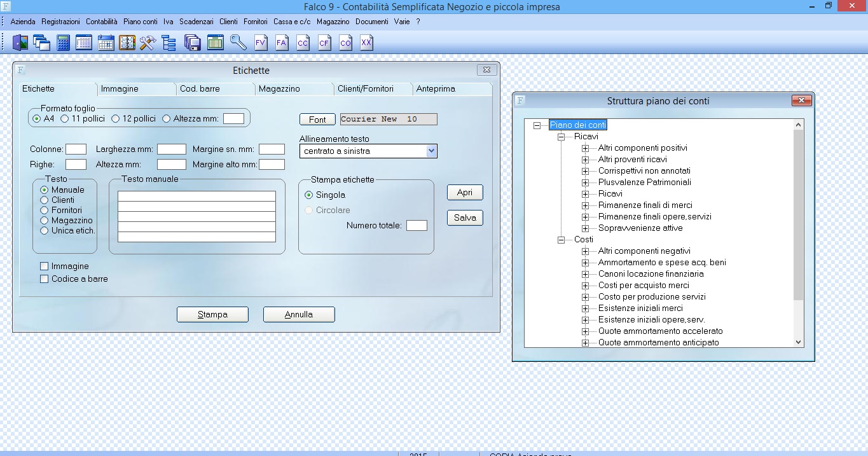Click the exit door icon in toolbar

(x=20, y=43)
